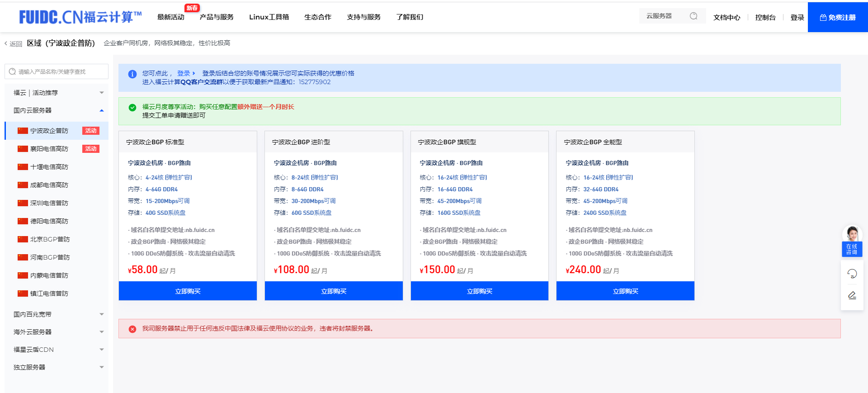Go to 文档中心
The image size is (868, 393).
pyautogui.click(x=727, y=18)
